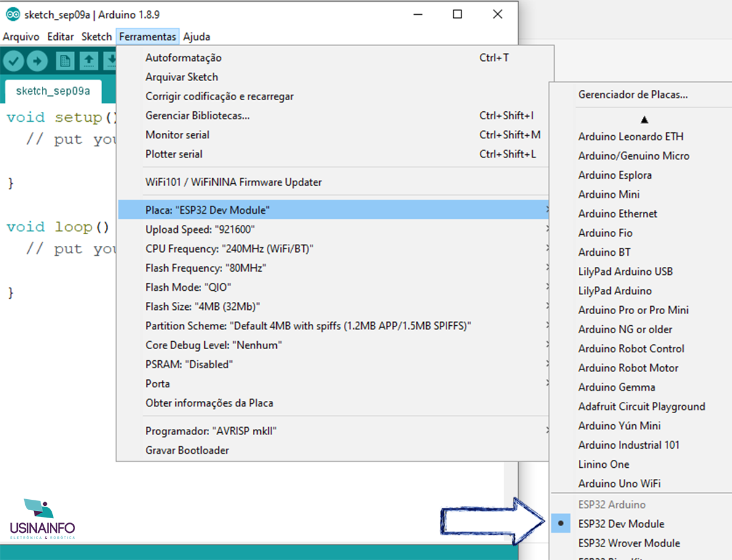Select Adafruit Circuit Playground board
This screenshot has height=560, width=732.
click(642, 406)
